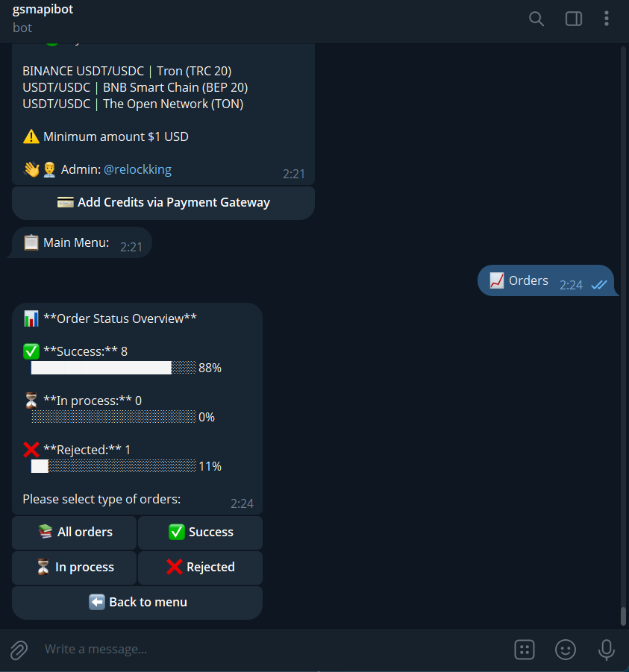Open the three-dot more options menu
The height and width of the screenshot is (672, 629).
[607, 19]
